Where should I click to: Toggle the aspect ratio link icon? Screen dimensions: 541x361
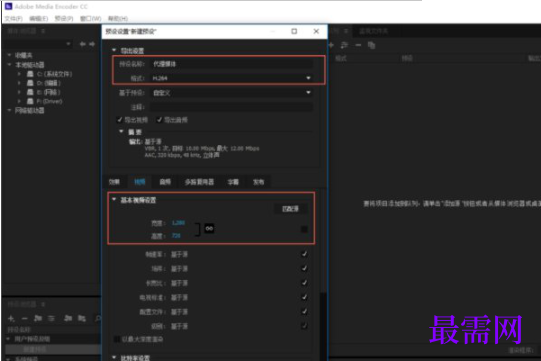tap(209, 228)
